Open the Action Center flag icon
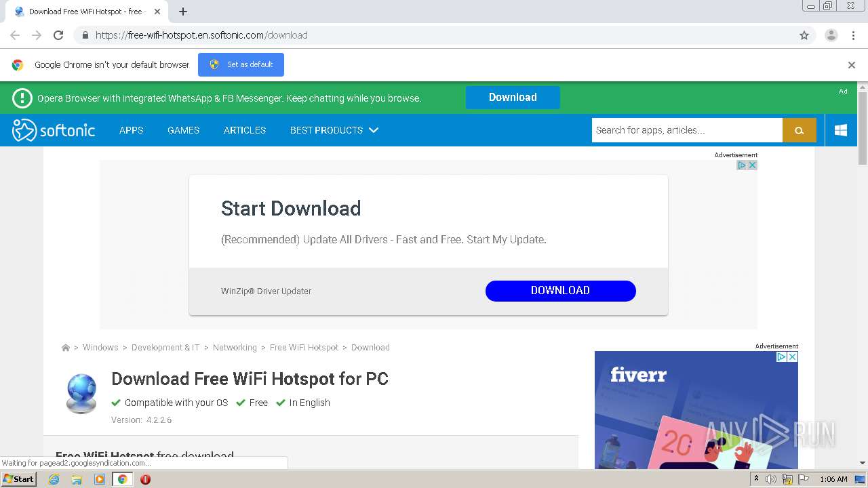 804,479
